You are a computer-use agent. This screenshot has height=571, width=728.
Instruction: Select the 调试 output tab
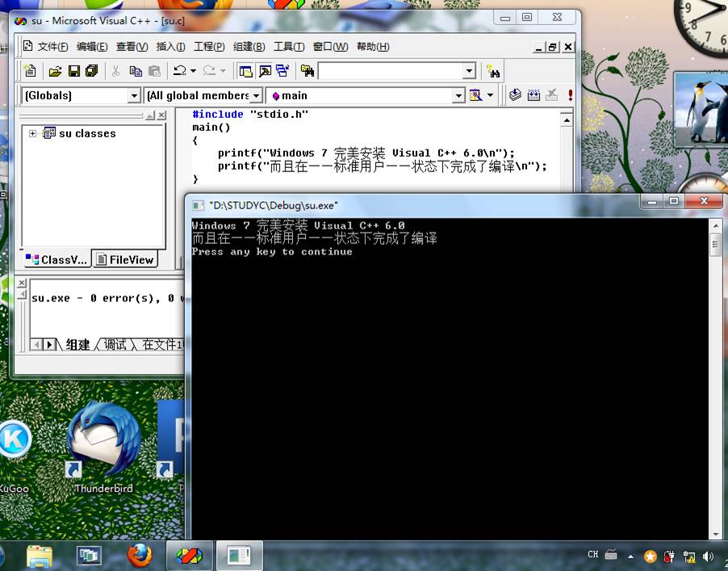[115, 344]
